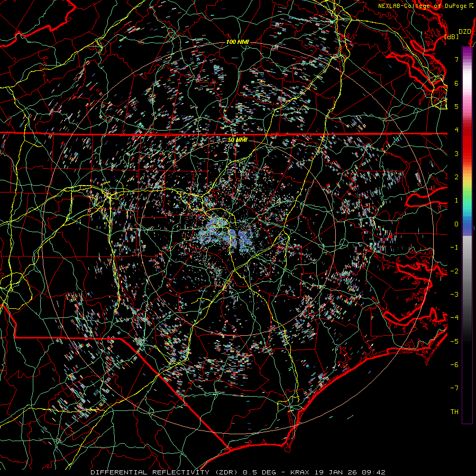476x476 pixels.
Task: Click the 50 NMI range ring label
Action: (237, 140)
